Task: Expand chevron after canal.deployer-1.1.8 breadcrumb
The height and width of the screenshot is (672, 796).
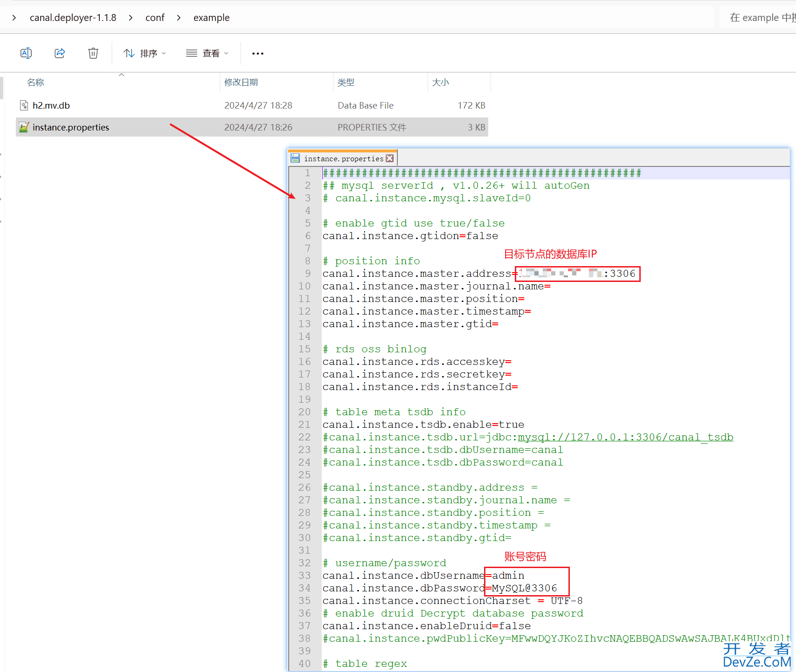Action: point(131,18)
